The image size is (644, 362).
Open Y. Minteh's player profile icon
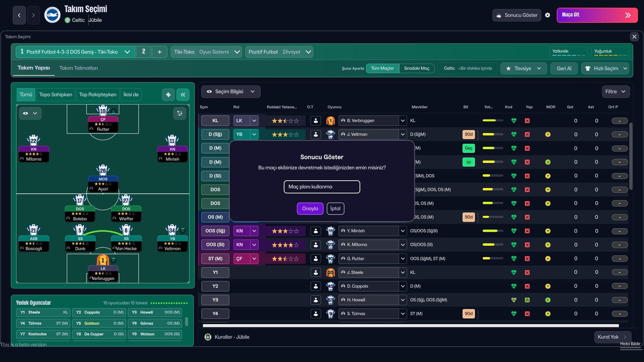click(x=316, y=230)
